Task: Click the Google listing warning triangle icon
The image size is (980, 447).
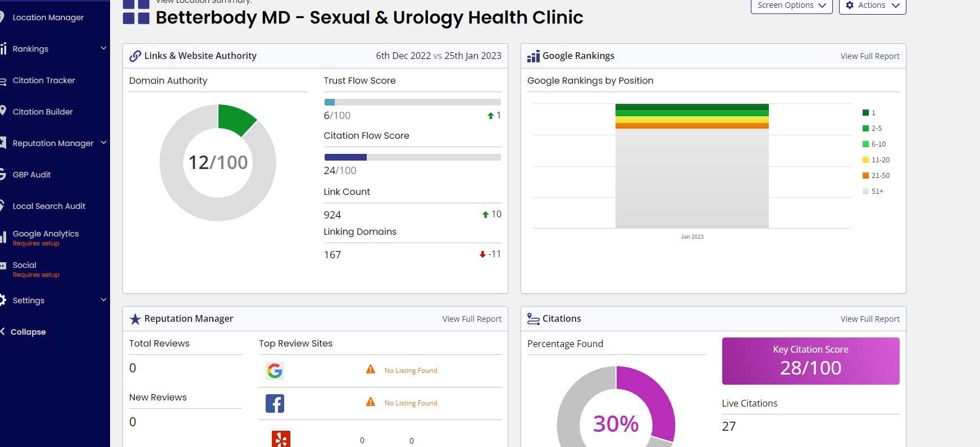Action: [371, 370]
